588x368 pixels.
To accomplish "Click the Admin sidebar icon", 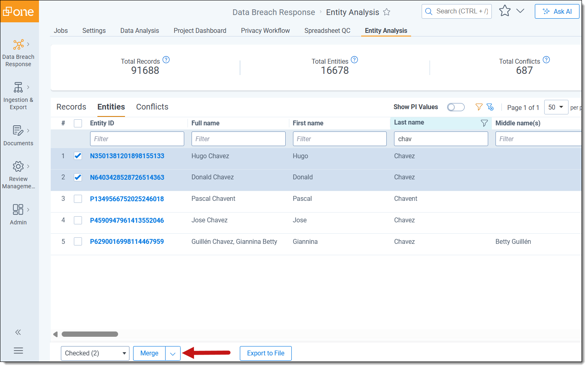I will click(18, 210).
